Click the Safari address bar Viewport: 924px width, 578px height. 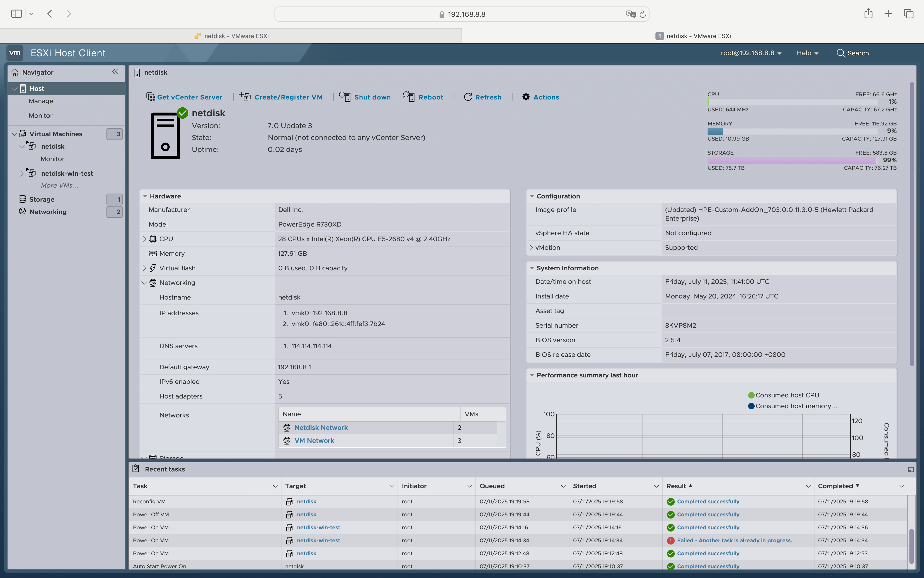(462, 14)
